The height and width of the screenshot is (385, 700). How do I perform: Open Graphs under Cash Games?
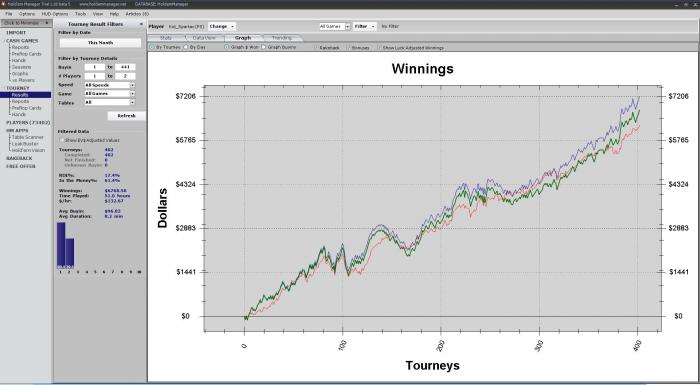(x=20, y=74)
